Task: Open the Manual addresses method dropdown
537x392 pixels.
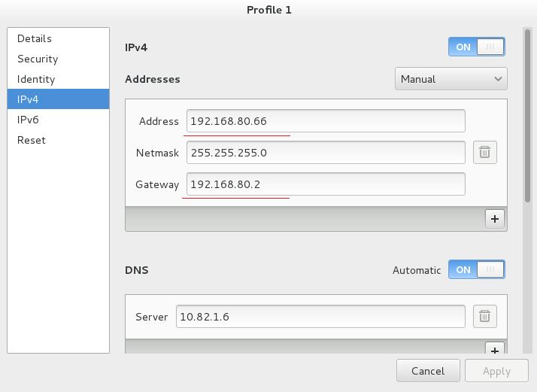Action: pos(451,79)
